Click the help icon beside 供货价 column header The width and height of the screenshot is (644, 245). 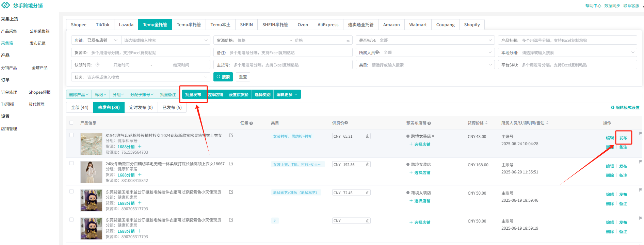coord(346,123)
